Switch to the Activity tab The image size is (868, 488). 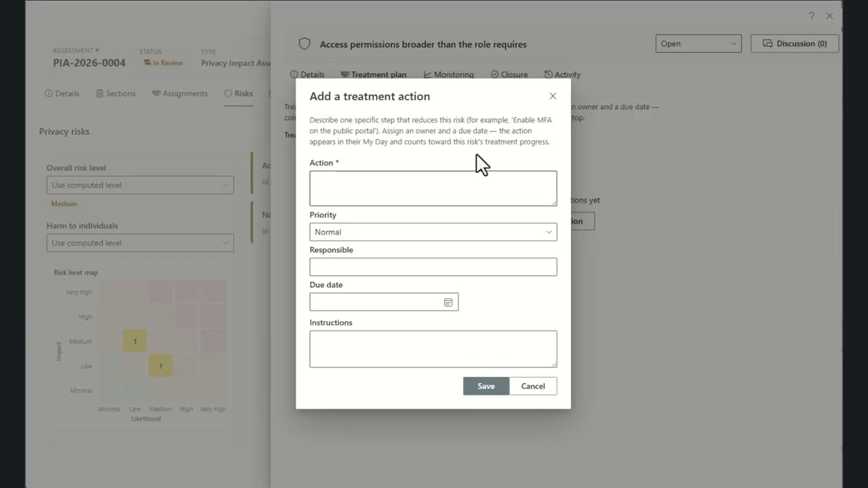[562, 75]
